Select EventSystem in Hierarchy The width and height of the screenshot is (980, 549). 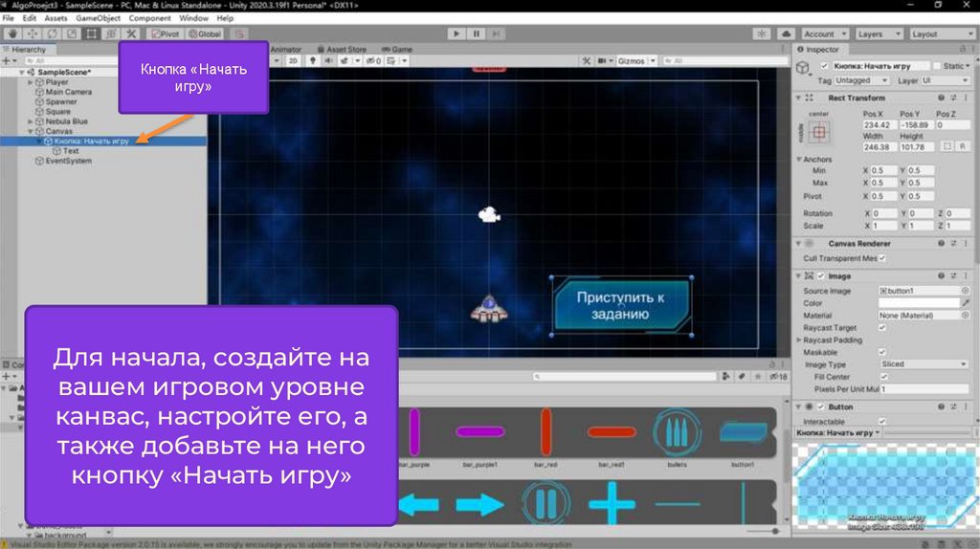pos(68,161)
